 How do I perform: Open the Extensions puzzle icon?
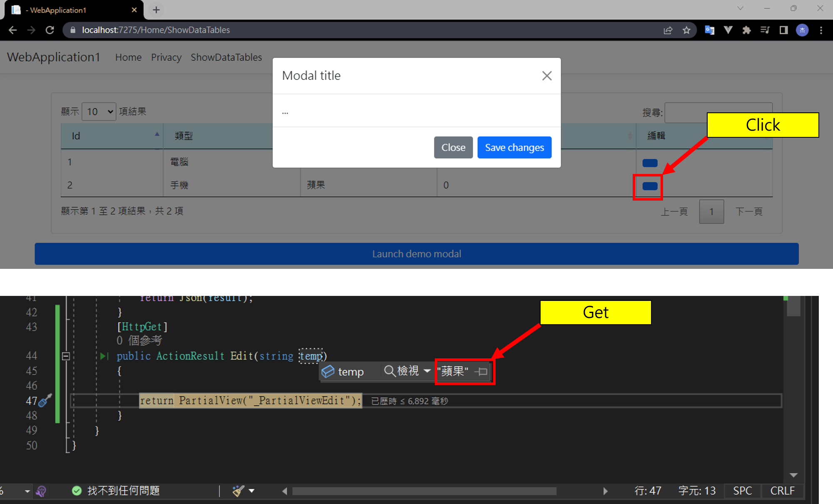click(x=746, y=30)
